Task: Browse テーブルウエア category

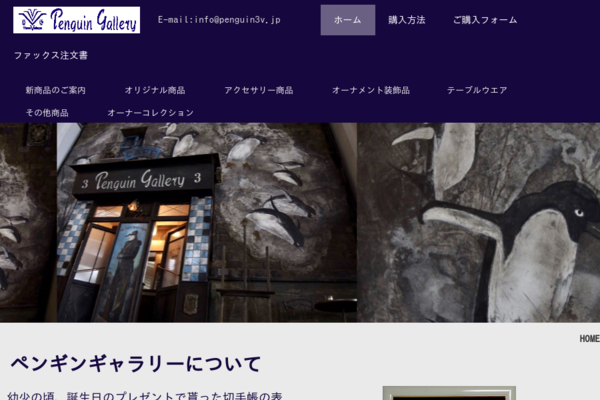Action: [477, 90]
